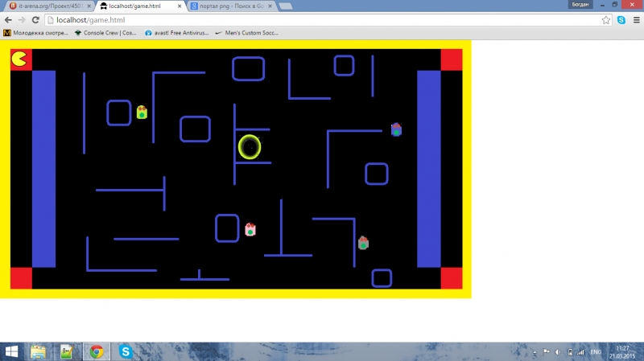Click the bottom-right red corner square

(452, 278)
